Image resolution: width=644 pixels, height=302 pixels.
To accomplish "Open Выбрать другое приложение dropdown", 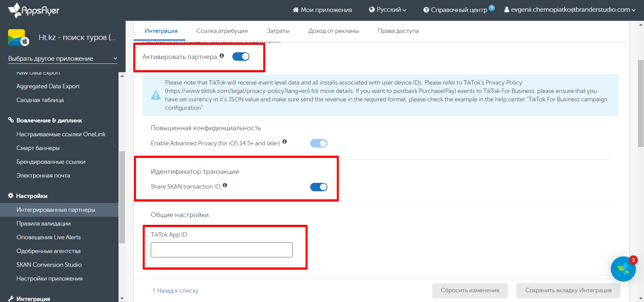I will pos(62,59).
